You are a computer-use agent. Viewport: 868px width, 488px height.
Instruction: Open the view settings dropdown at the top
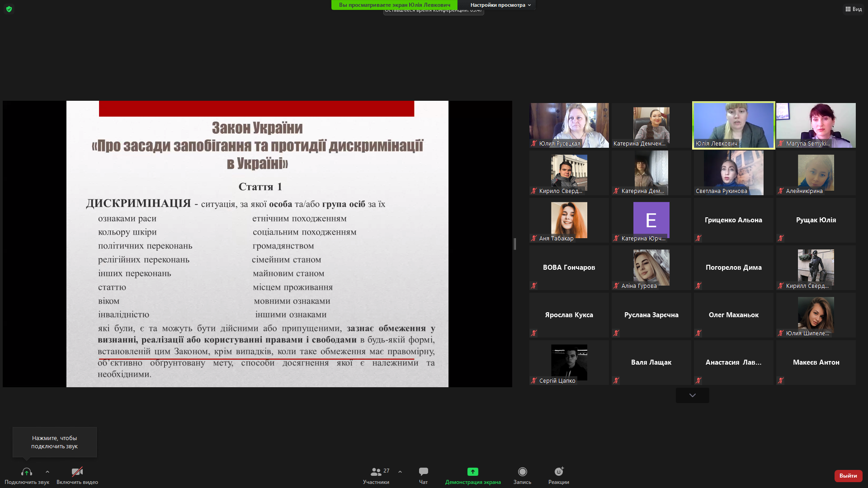pos(500,5)
